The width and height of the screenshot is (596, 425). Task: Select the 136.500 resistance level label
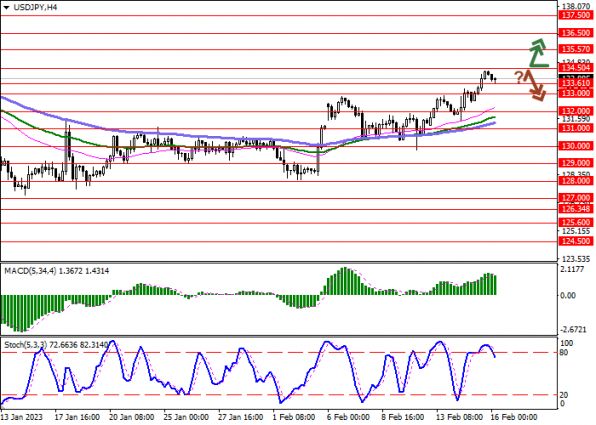tap(576, 33)
